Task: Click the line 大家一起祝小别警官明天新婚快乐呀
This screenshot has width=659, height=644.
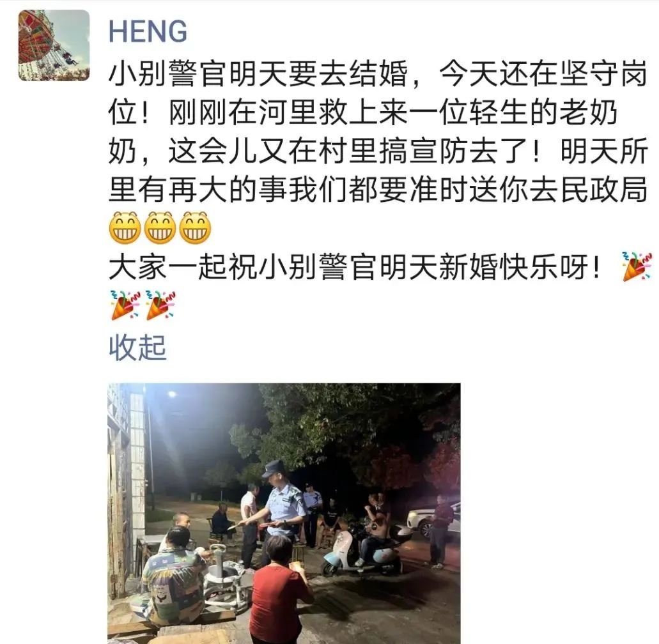Action: pos(355,267)
